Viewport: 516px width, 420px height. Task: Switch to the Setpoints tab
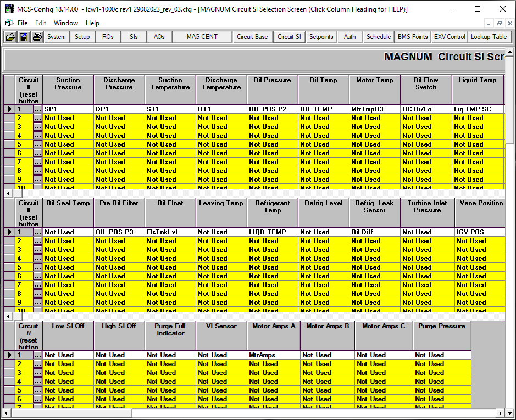(321, 37)
